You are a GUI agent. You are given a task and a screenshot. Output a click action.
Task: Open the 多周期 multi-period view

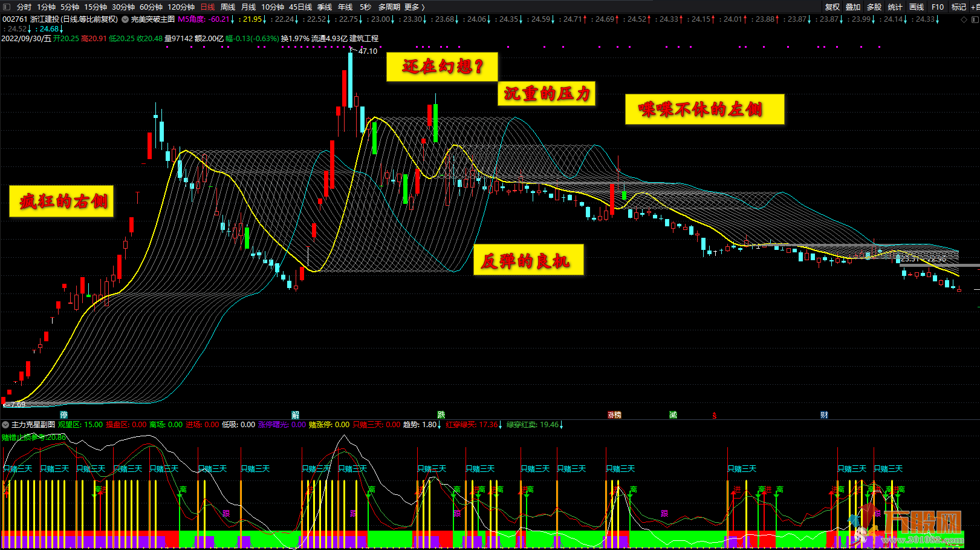pos(389,7)
